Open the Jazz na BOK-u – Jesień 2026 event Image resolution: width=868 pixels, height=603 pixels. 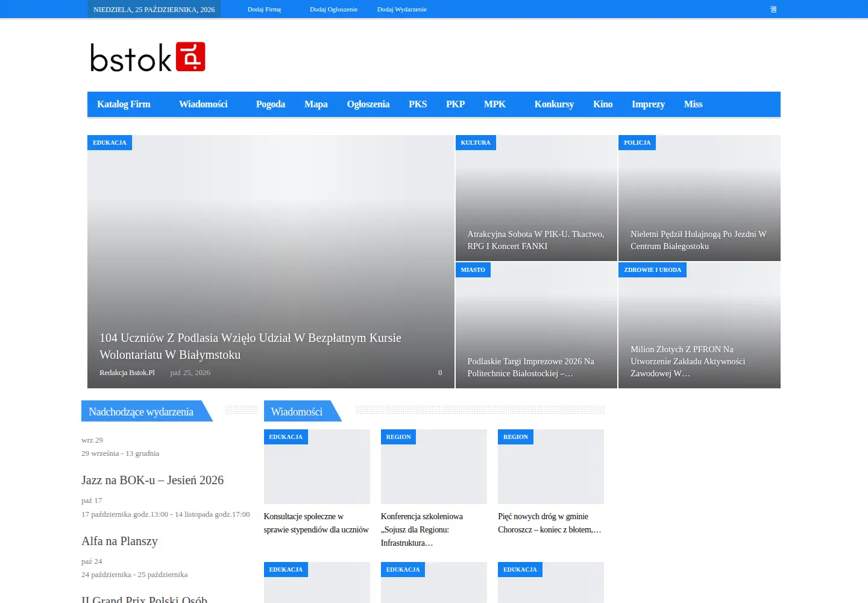153,480
